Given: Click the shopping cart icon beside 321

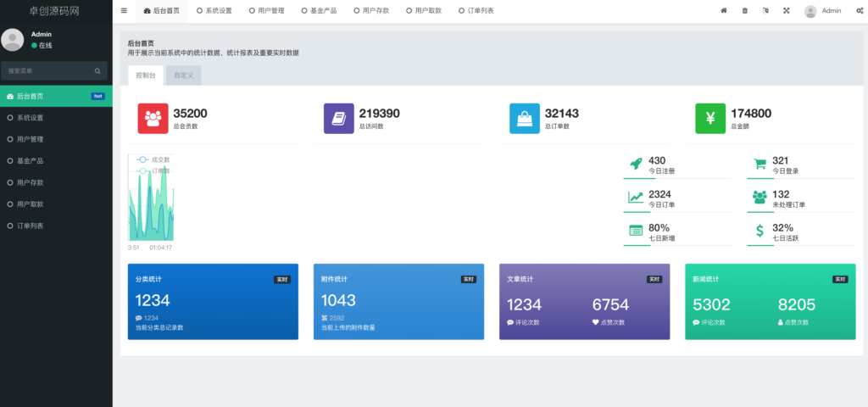Looking at the screenshot, I should (x=759, y=164).
